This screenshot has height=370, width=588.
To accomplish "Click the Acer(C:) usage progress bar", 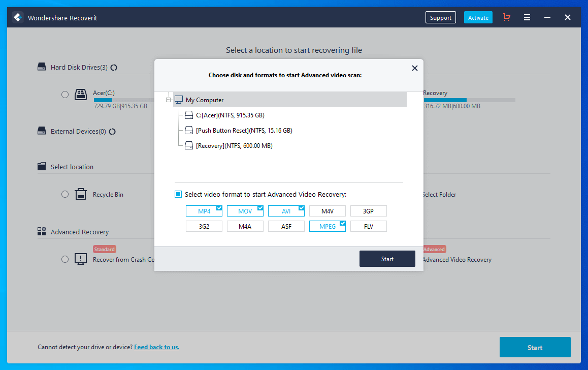I will point(124,100).
